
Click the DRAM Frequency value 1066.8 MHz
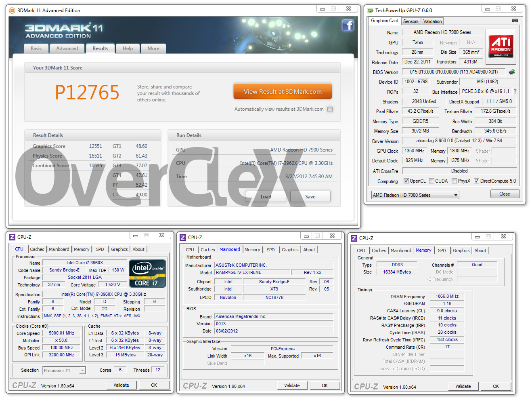pos(447,296)
